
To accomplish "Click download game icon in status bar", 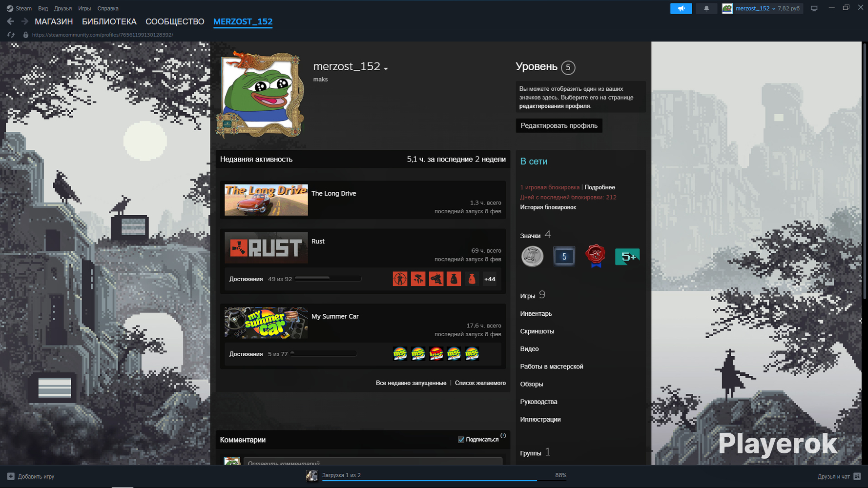I will [311, 476].
